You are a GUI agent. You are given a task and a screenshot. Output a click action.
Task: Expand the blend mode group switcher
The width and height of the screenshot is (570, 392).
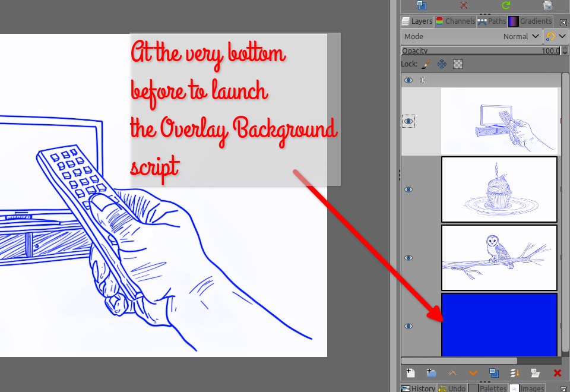click(556, 36)
